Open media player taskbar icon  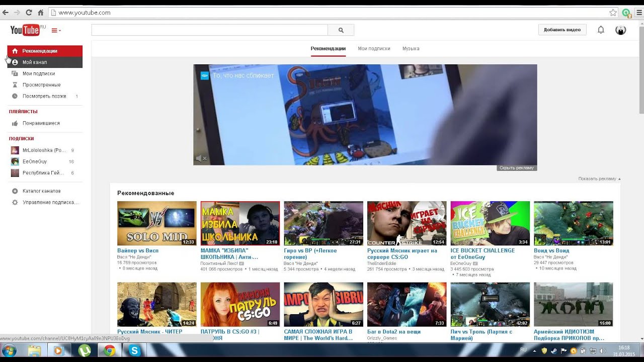pyautogui.click(x=59, y=351)
